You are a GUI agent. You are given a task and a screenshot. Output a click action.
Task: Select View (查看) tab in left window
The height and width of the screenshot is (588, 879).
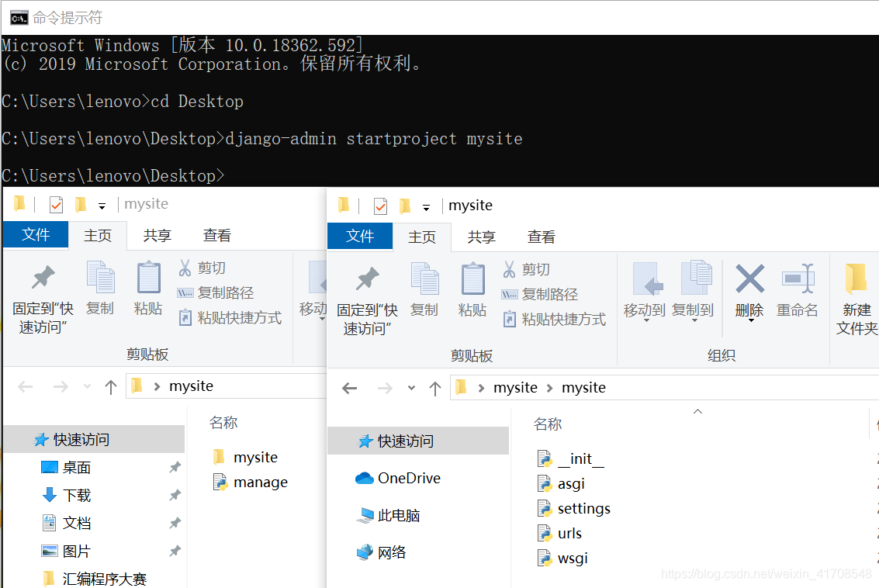pos(217,235)
